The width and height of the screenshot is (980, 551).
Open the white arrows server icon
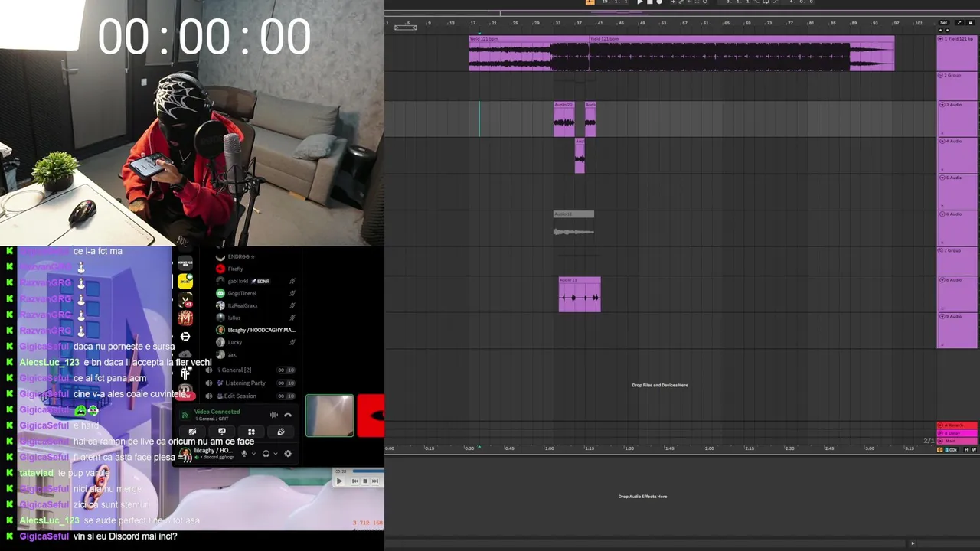(x=185, y=337)
